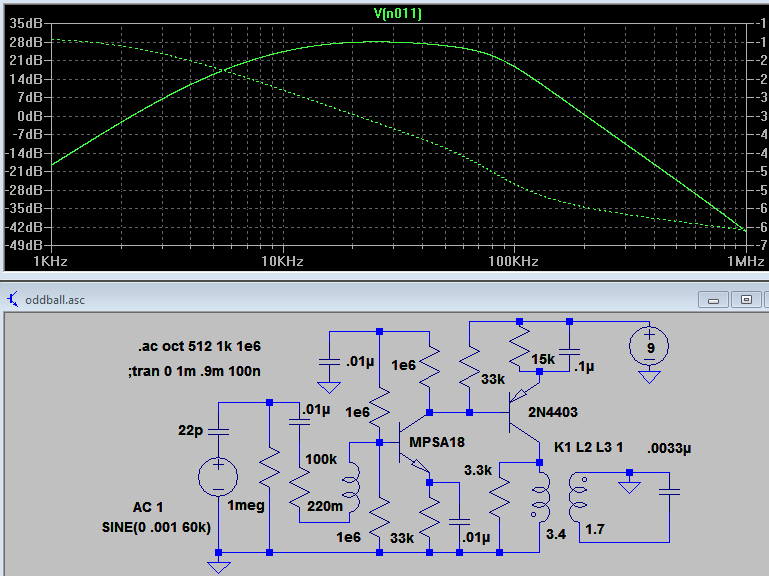
Task: Click the 22p capacitor symbol
Action: point(218,430)
